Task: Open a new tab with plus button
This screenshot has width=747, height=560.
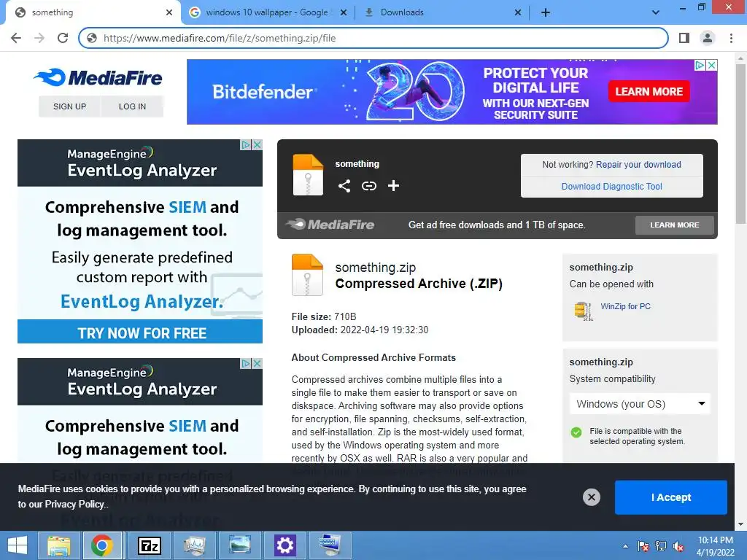Action: [x=546, y=12]
